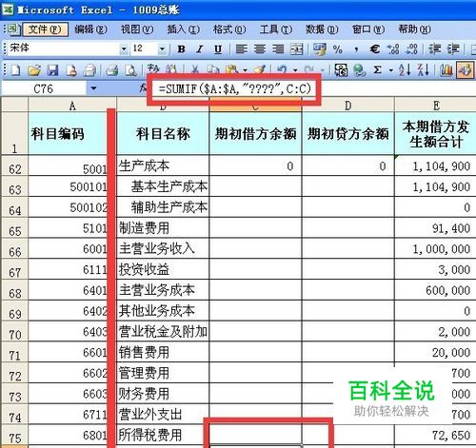Toggle Align Right
Image resolution: width=476 pixels, height=448 pixels.
[x=278, y=49]
